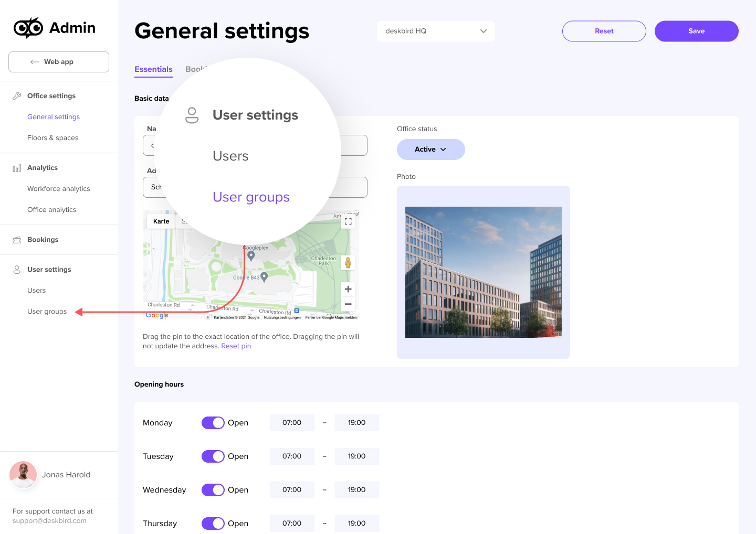Select Tuesday opening time 07:00
The height and width of the screenshot is (534, 756).
292,456
